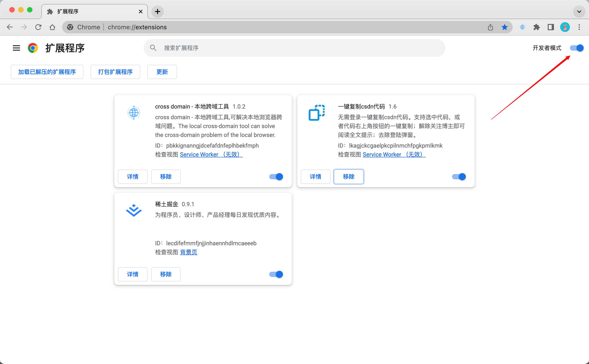
Task: Disable the 稀土掘金 extension toggle
Action: (276, 274)
